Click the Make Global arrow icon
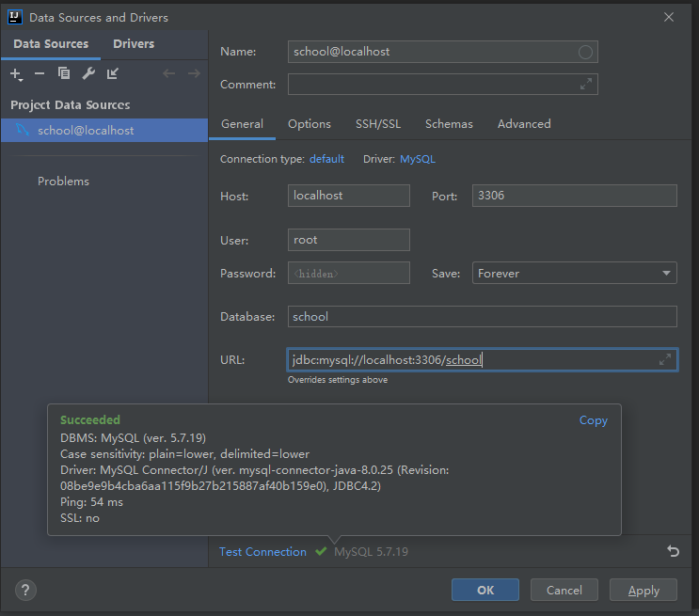Screen dimensions: 699x616 pos(113,73)
